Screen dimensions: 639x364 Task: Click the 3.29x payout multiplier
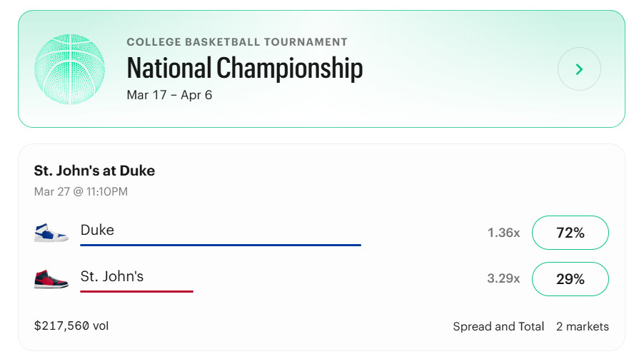coord(503,279)
